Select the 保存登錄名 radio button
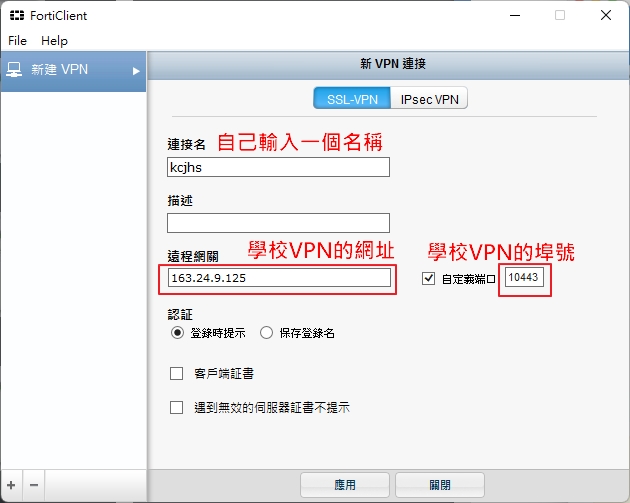The width and height of the screenshot is (630, 503). (x=266, y=333)
